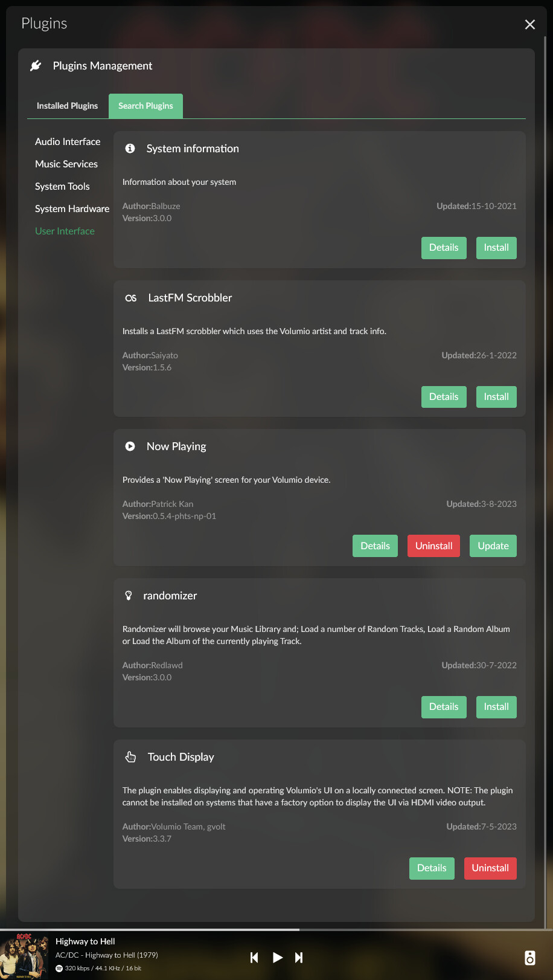Update the Now Playing plugin
553x980 pixels.
pyautogui.click(x=493, y=546)
